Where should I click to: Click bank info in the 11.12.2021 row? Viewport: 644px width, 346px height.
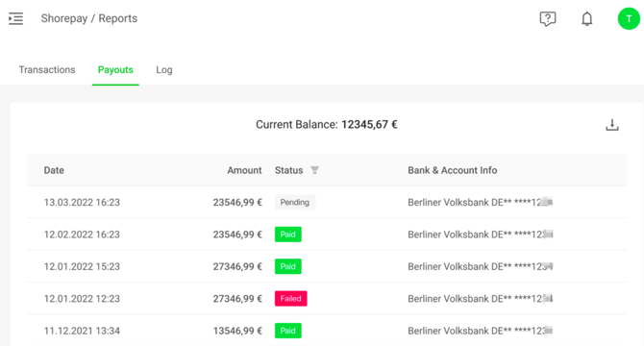481,331
